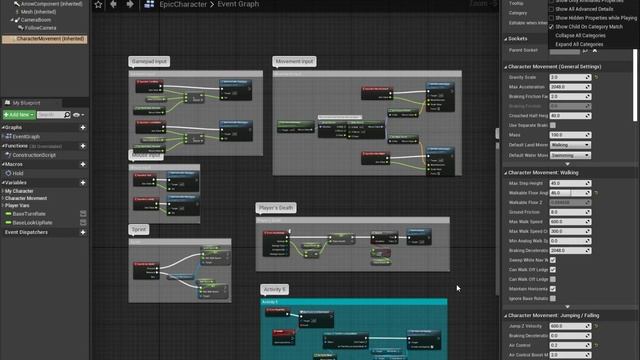Screen dimensions: 640x360
Task: Click the ConstructionScript function icon
Action: 8,155
